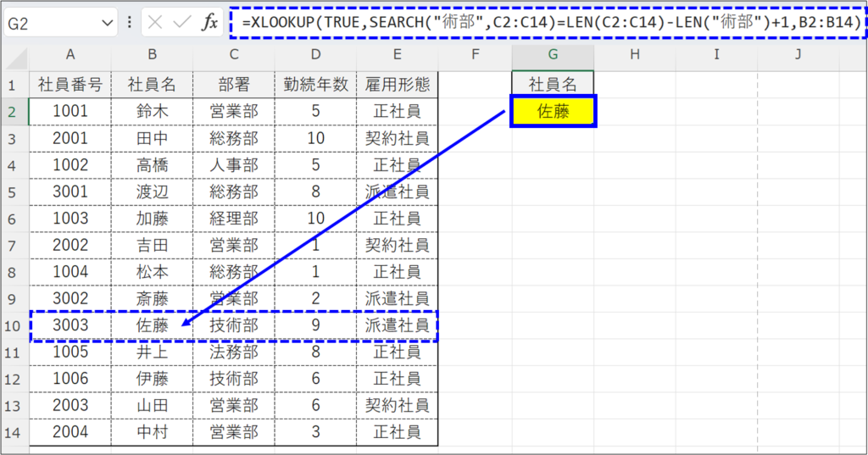Click cell A2 with employee number 1001
The image size is (868, 455).
point(70,111)
